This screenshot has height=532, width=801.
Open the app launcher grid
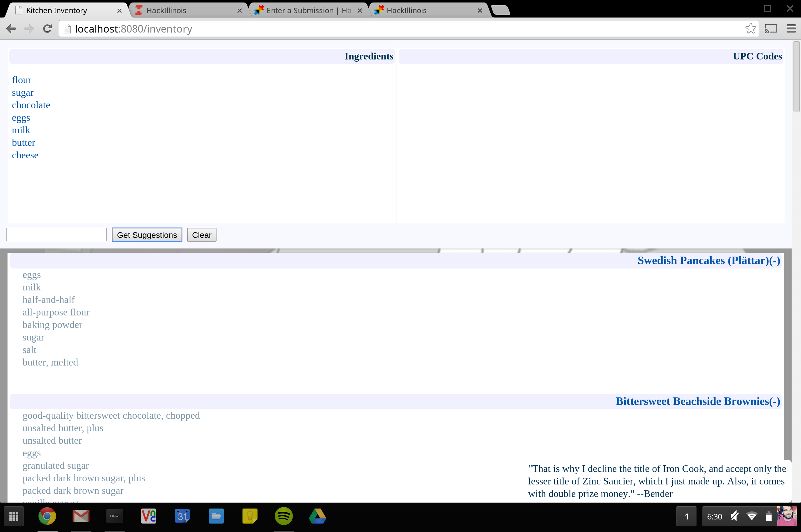13,516
